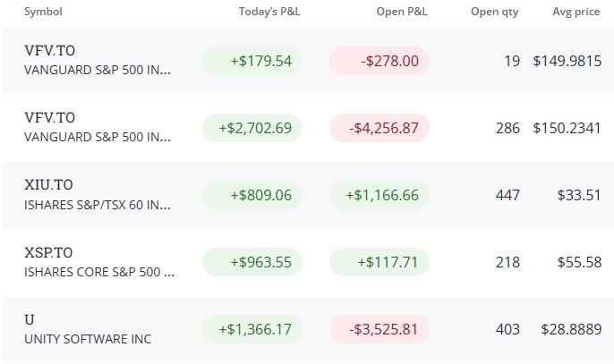
Task: Click the -$4,256.87 open P&L badge
Action: pyautogui.click(x=379, y=128)
